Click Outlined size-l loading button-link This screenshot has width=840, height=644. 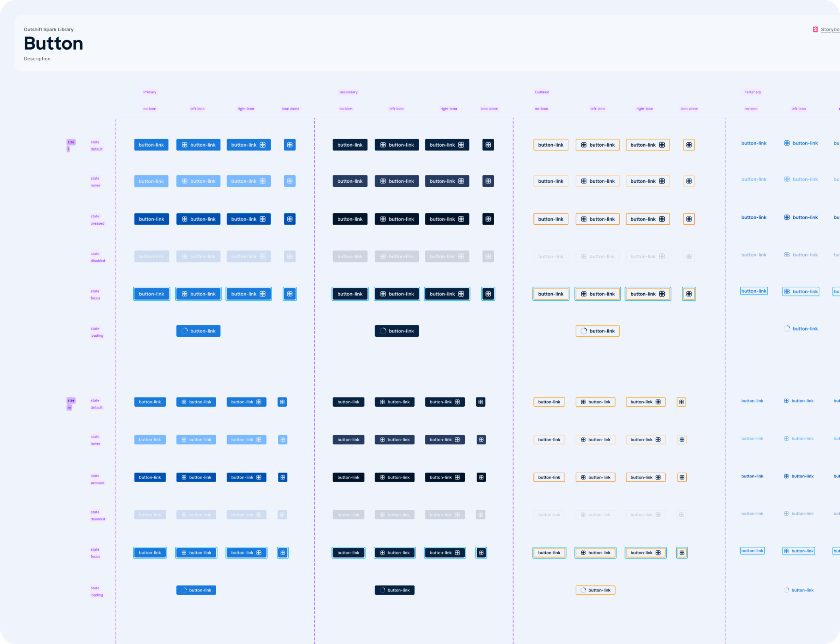(597, 331)
